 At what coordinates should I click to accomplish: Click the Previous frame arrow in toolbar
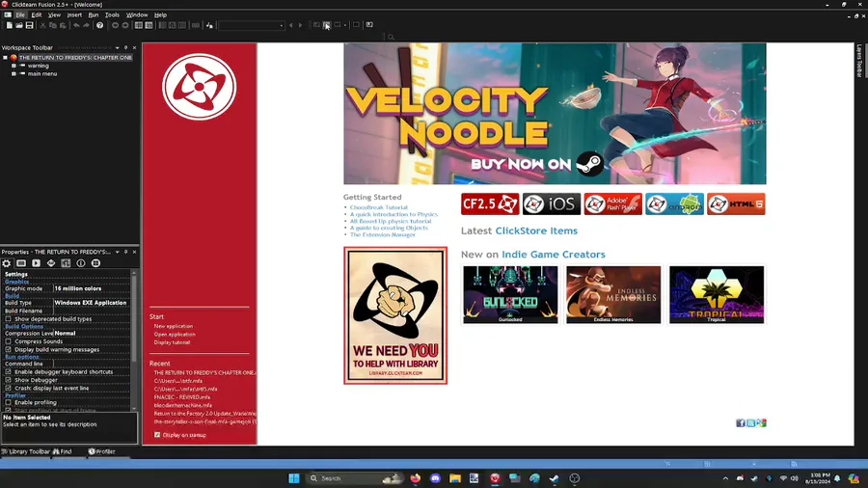291,25
